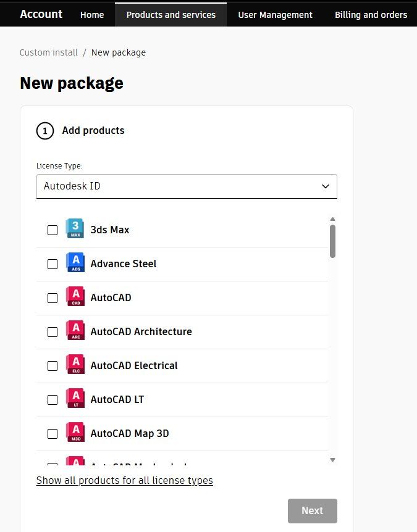This screenshot has width=417, height=532.
Task: Click the AutoCAD Architecture product name
Action: click(x=141, y=331)
